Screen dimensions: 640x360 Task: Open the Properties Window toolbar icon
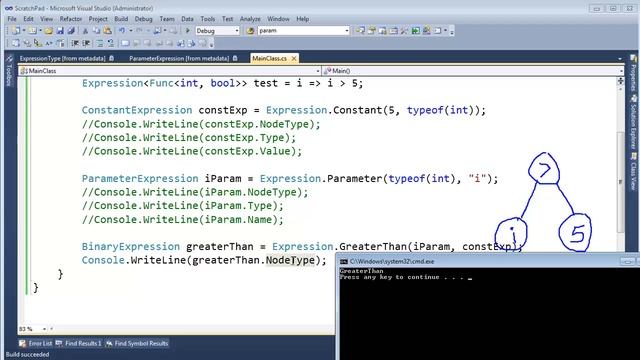371,31
